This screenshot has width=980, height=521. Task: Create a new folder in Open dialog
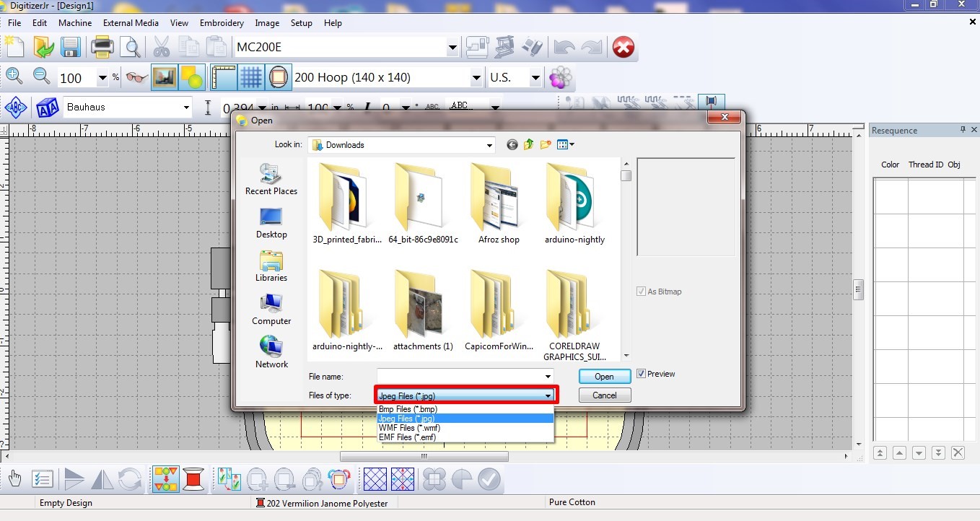[546, 145]
